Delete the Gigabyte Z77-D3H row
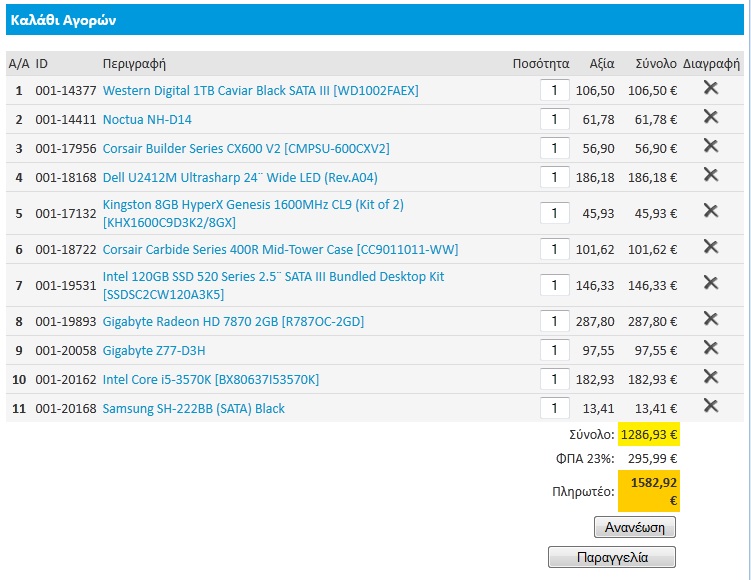Viewport: 751px width, 580px height. (x=711, y=348)
